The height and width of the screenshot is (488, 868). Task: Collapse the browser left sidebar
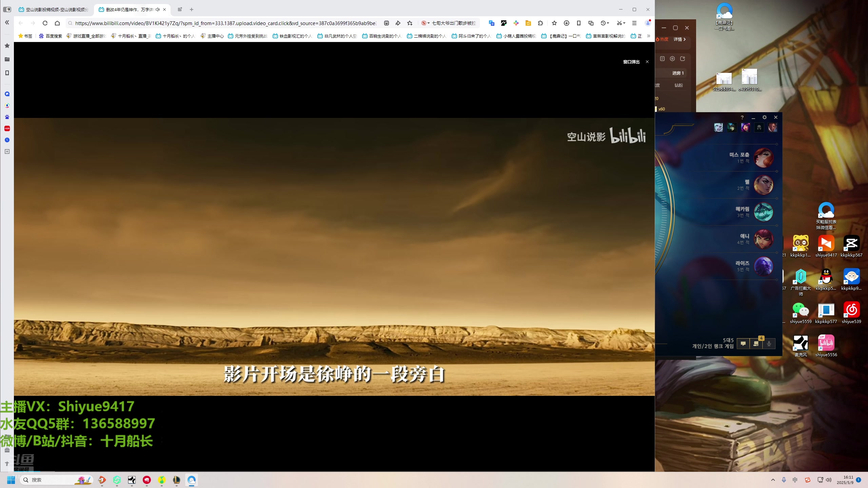[x=7, y=23]
